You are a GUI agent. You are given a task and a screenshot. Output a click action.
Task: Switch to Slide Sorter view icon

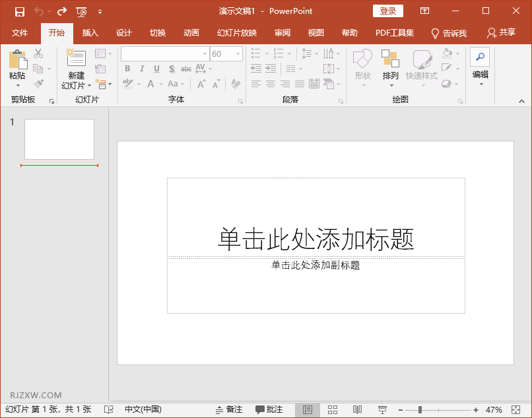[x=333, y=409]
